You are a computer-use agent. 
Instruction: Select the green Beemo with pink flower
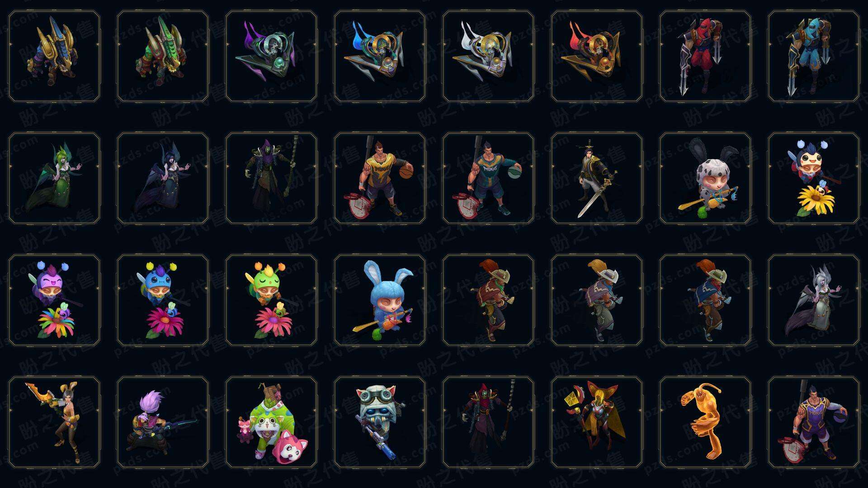pyautogui.click(x=271, y=300)
